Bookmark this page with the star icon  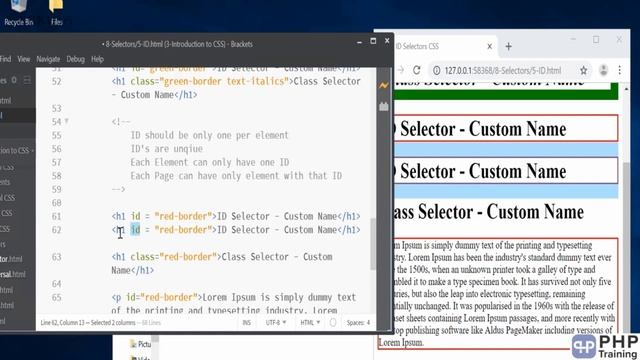pos(584,70)
